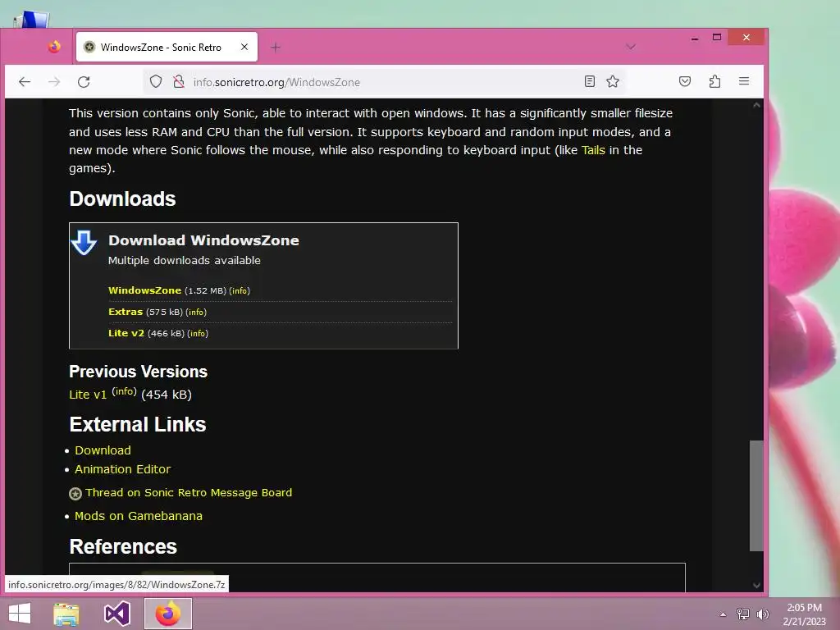Toggle reader view for this page
Viewport: 840px width, 630px height.
589,81
